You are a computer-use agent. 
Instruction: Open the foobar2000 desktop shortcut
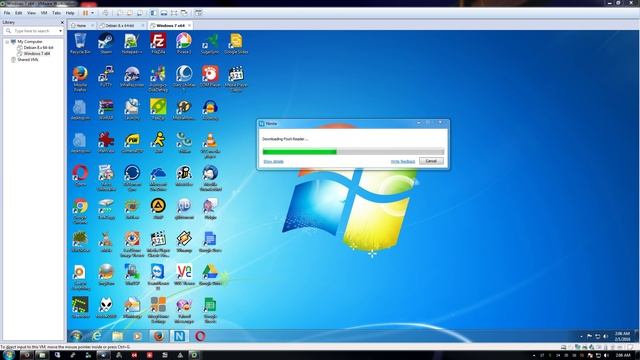(x=106, y=308)
